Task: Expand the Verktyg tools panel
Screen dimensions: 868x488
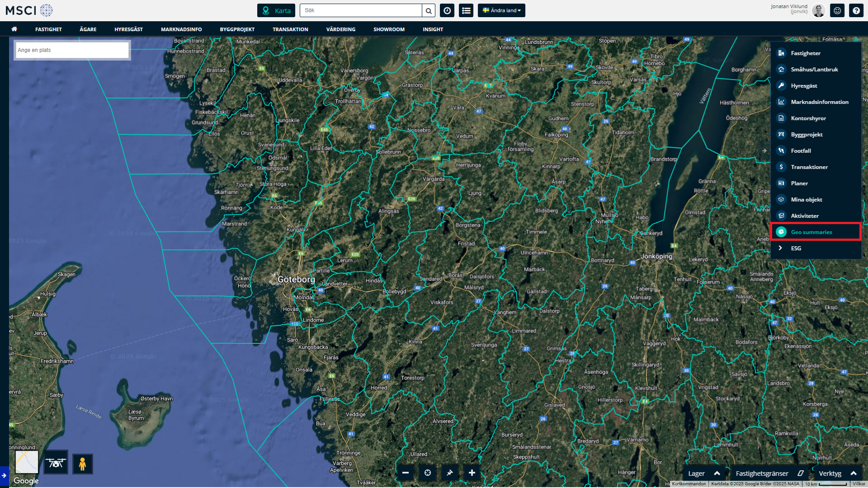Action: (x=838, y=473)
